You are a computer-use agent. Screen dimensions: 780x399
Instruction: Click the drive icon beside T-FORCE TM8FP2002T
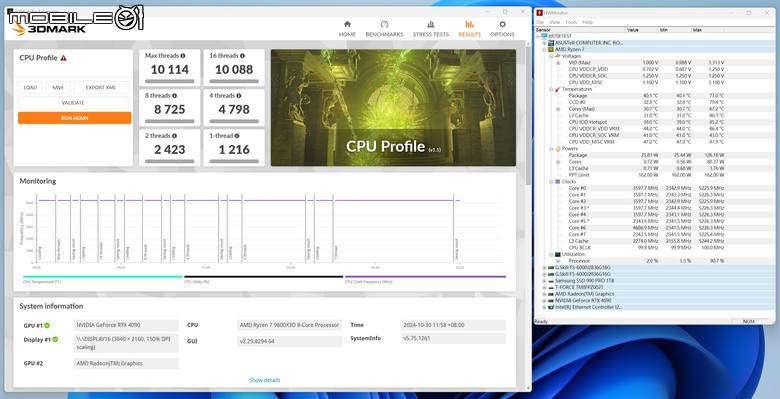pyautogui.click(x=551, y=287)
